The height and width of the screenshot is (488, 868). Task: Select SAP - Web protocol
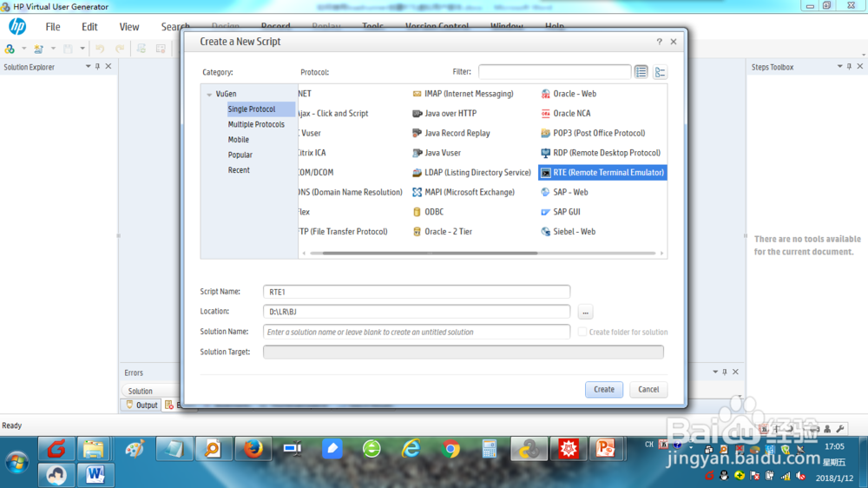pyautogui.click(x=564, y=192)
